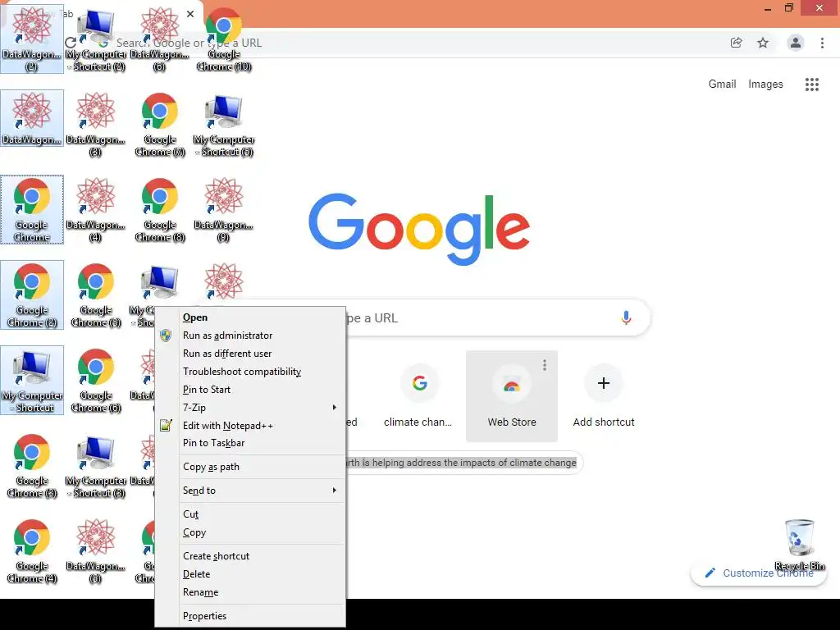Choose Cut in the context menu

262,514
